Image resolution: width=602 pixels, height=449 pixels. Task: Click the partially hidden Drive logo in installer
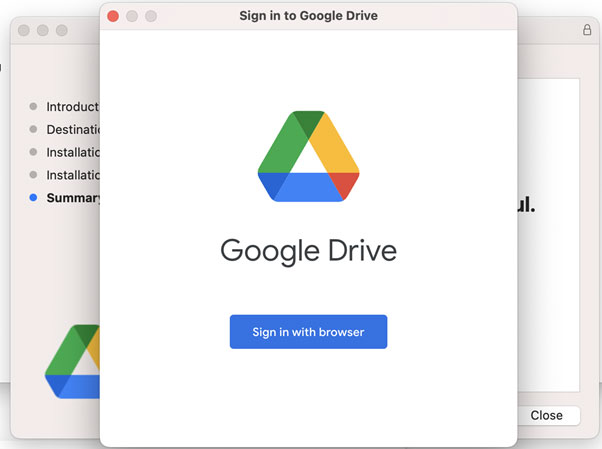point(72,361)
